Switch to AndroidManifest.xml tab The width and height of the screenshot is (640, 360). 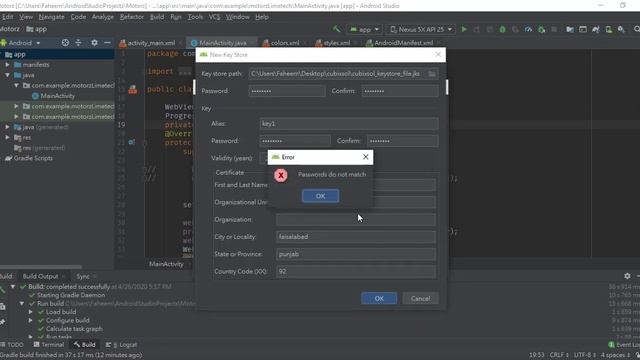(403, 43)
